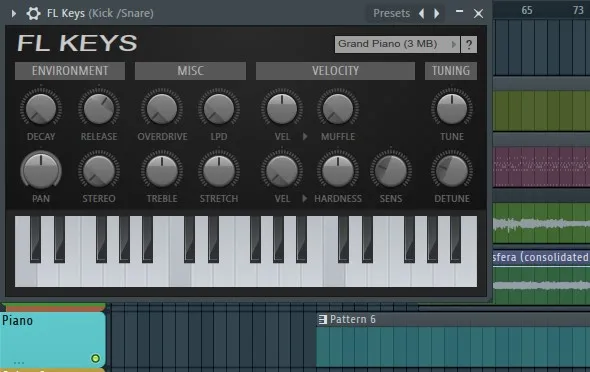Select the pink pattern clip in playlist

541,167
